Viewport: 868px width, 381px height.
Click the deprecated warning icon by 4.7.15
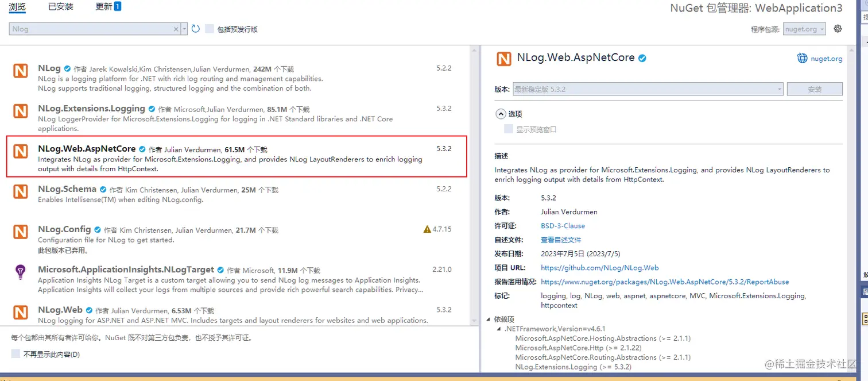coord(427,229)
